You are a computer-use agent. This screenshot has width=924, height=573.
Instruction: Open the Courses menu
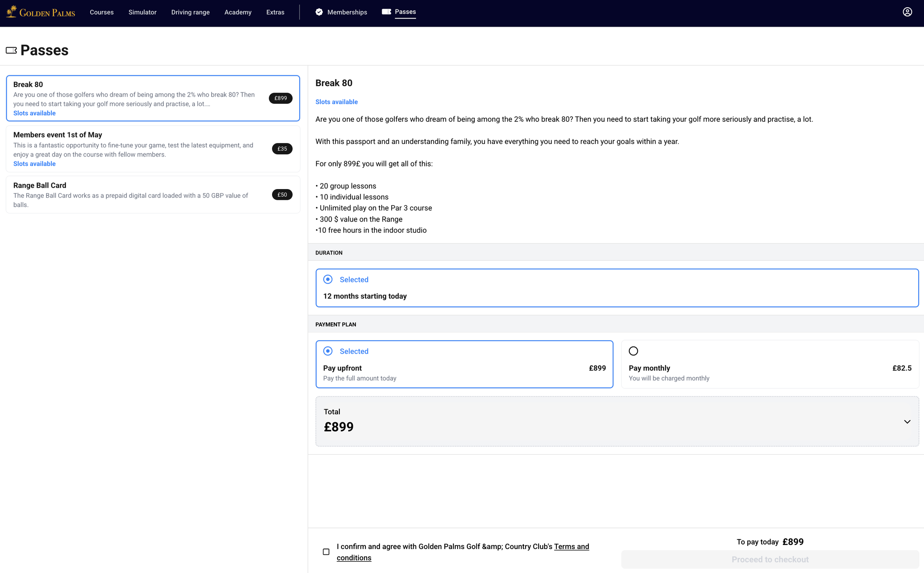(x=102, y=12)
